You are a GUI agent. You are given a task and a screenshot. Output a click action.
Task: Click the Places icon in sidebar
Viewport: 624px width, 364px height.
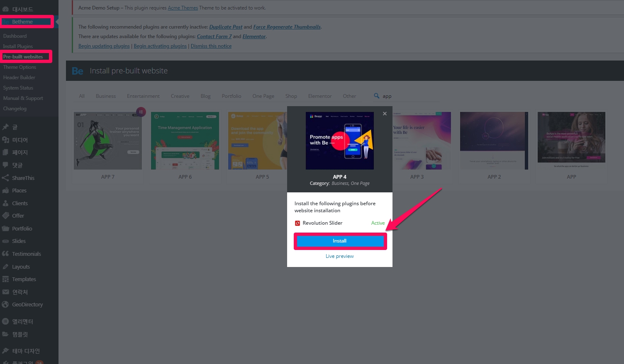(5, 191)
